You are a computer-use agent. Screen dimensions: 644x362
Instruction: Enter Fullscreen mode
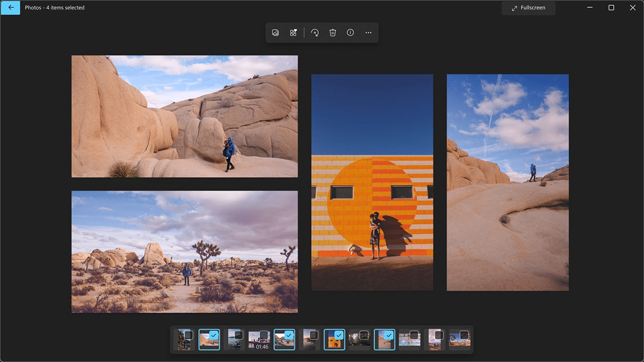point(528,8)
